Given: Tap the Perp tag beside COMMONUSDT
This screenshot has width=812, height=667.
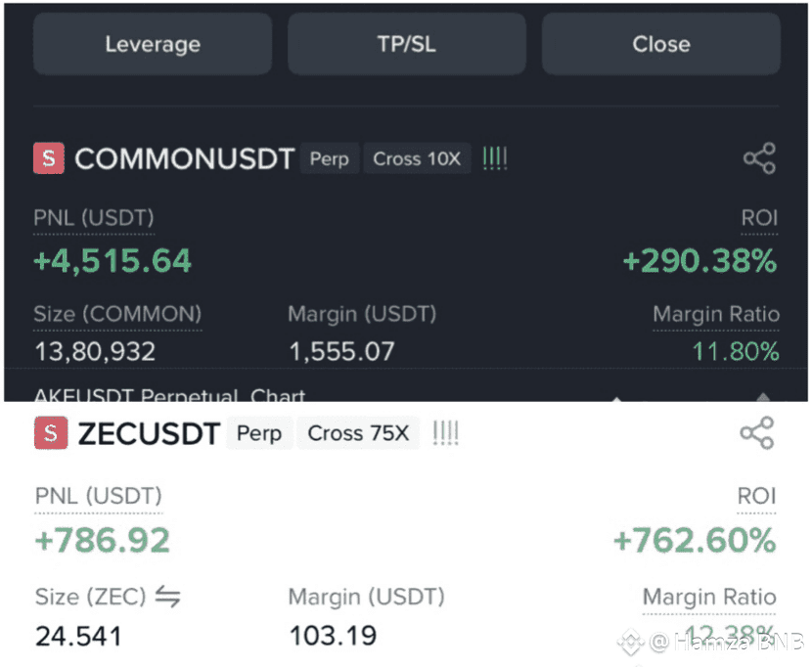Looking at the screenshot, I should 329,158.
